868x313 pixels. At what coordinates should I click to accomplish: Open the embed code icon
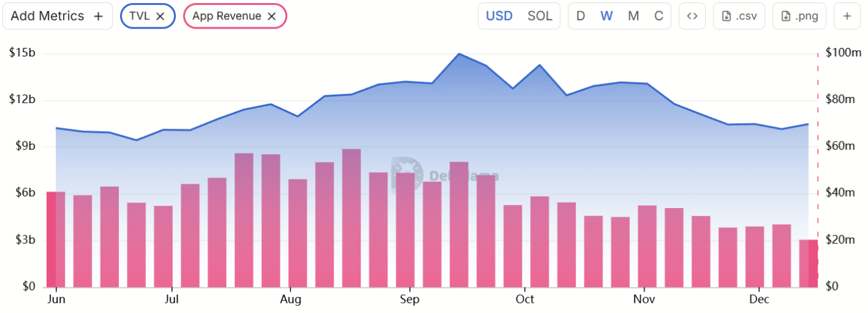(x=692, y=16)
